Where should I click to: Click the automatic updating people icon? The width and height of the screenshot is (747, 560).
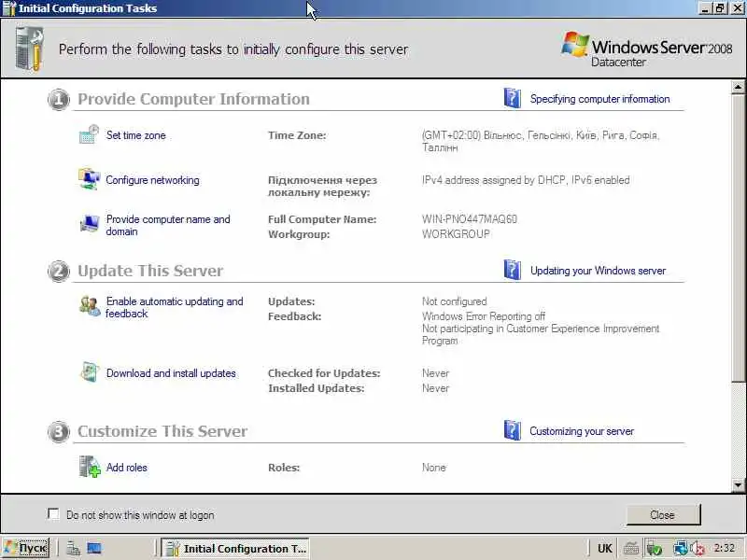(x=90, y=306)
